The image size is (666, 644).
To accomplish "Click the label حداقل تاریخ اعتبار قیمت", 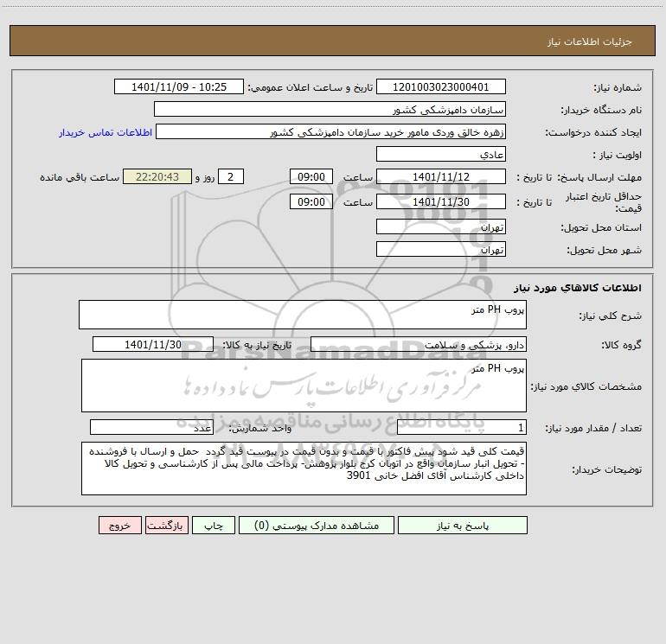I will coord(604,202).
